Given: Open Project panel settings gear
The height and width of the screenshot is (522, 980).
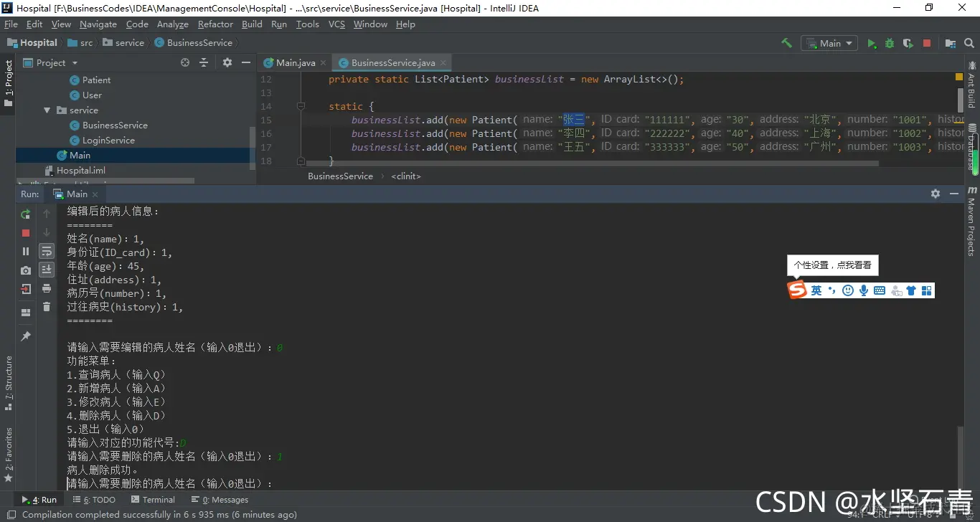Looking at the screenshot, I should [x=227, y=63].
